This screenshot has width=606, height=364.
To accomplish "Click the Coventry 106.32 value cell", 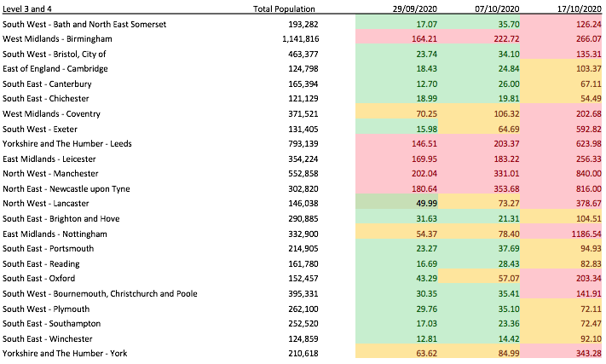I will pos(479,114).
